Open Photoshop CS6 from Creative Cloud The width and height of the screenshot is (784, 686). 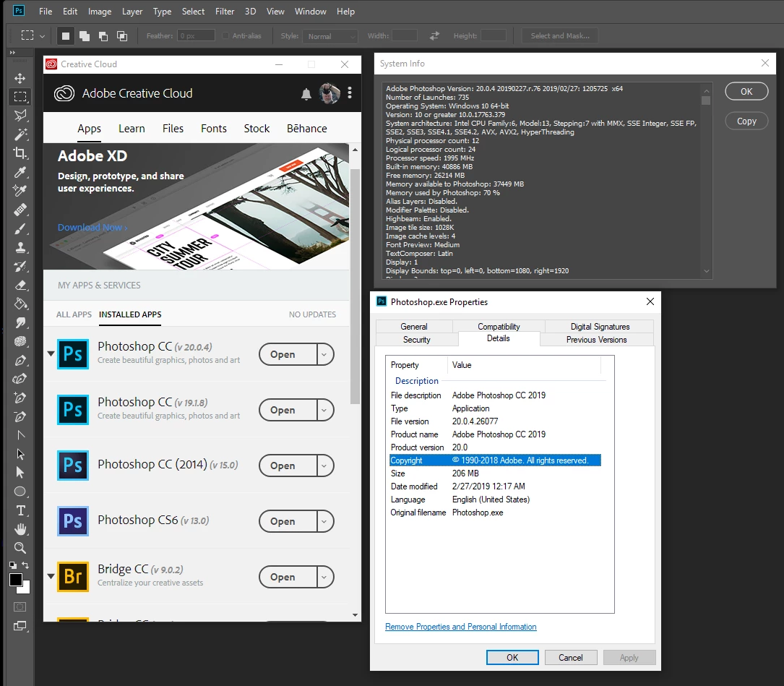[x=288, y=521]
